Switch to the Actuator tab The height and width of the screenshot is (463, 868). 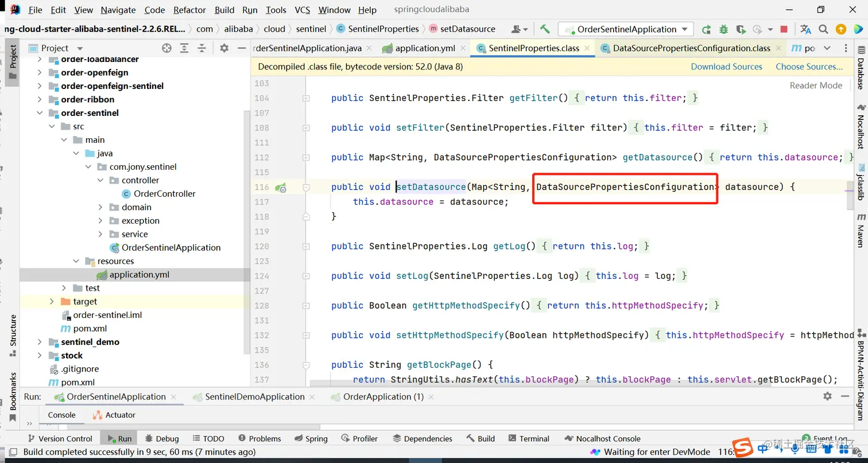(x=114, y=415)
